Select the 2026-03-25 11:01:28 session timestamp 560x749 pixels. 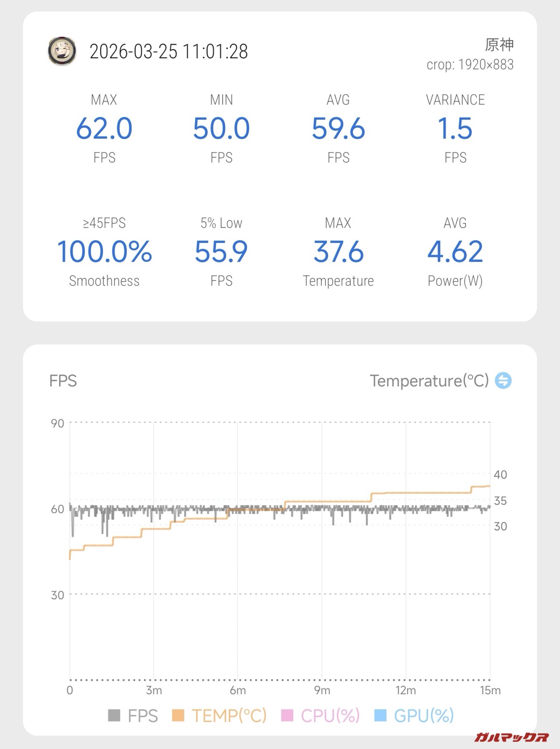169,52
